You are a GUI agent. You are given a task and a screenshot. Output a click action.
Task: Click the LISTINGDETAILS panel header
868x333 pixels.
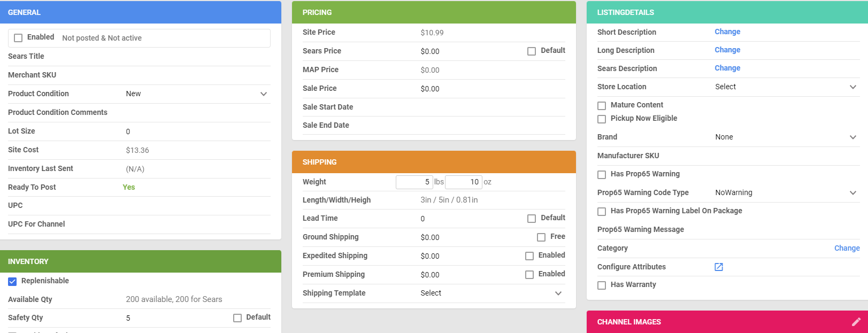[727, 12]
